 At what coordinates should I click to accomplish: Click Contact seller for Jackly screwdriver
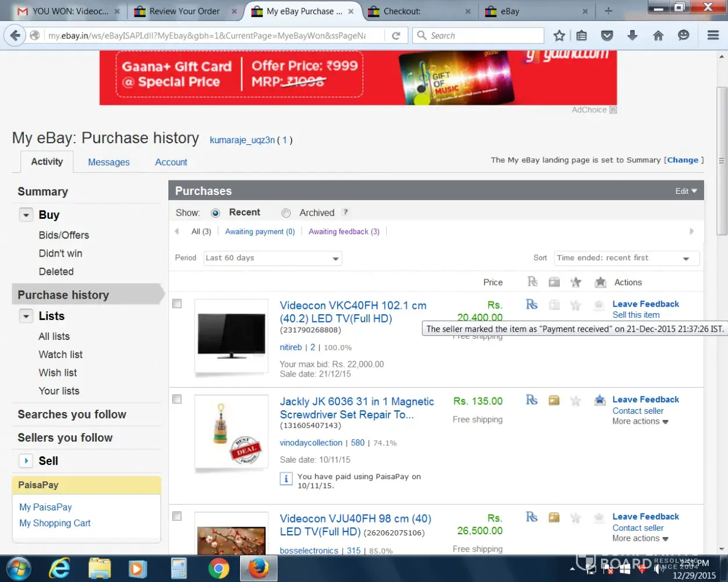638,411
